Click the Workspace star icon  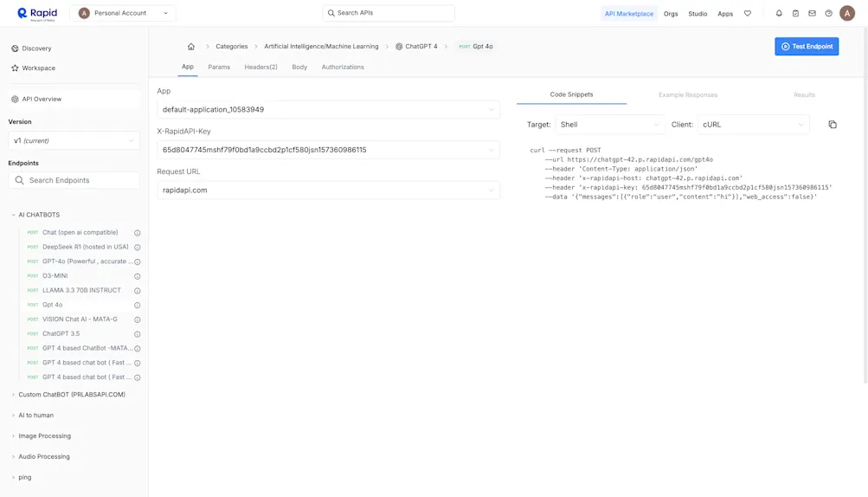tap(15, 68)
